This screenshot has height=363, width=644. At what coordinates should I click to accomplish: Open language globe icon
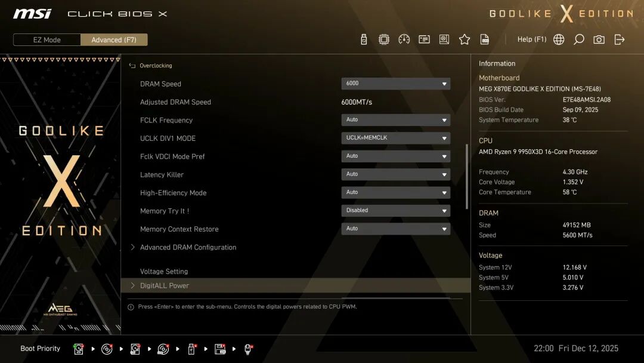(x=559, y=39)
